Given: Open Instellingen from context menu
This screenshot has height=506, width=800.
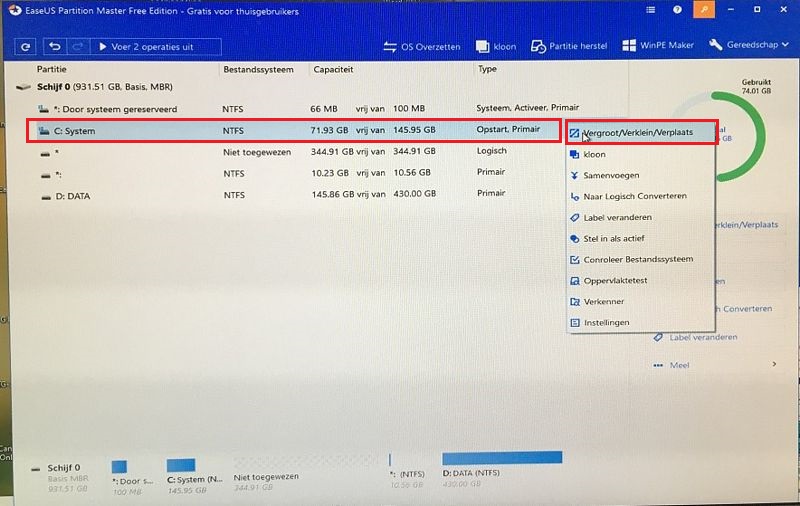Looking at the screenshot, I should (x=642, y=322).
